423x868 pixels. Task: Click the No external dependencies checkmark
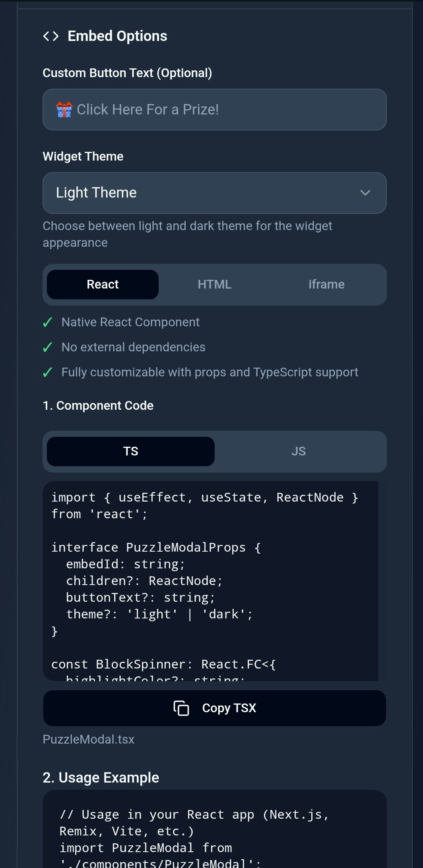point(48,347)
